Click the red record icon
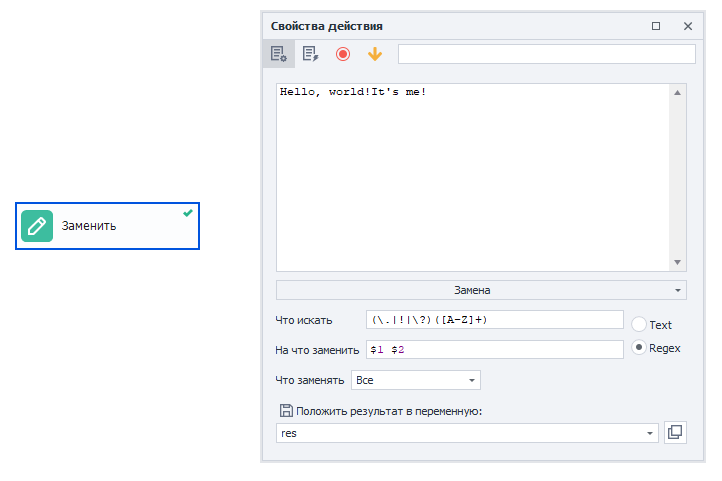The height and width of the screenshot is (481, 722). tap(343, 54)
